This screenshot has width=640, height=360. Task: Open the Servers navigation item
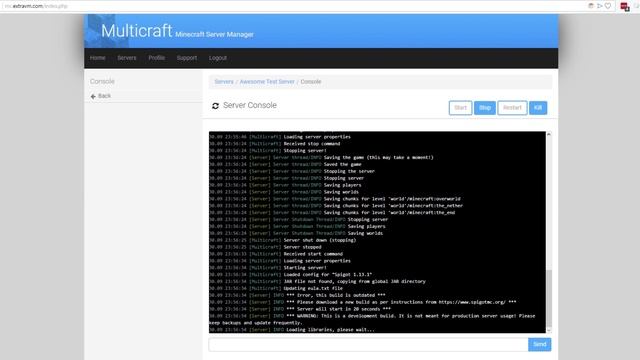pyautogui.click(x=127, y=58)
